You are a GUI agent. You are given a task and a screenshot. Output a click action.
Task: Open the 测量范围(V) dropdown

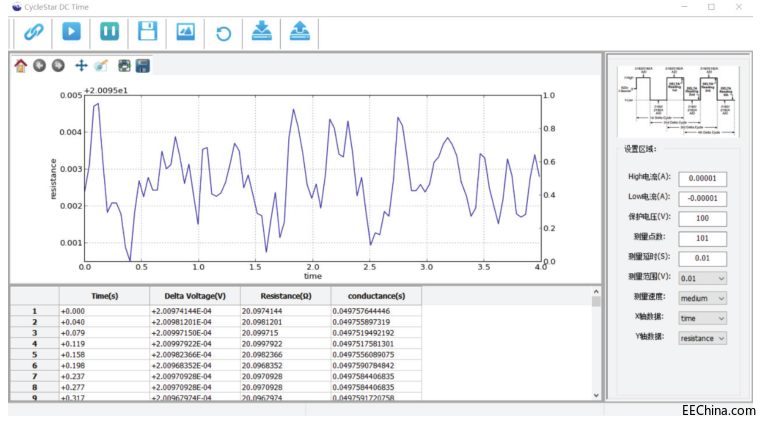(702, 278)
